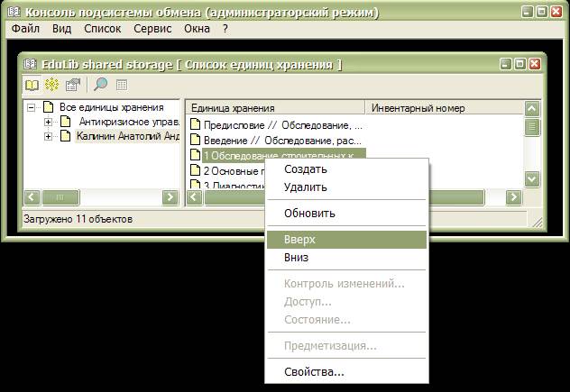Click the properties window toolbar icon

pyautogui.click(x=73, y=85)
